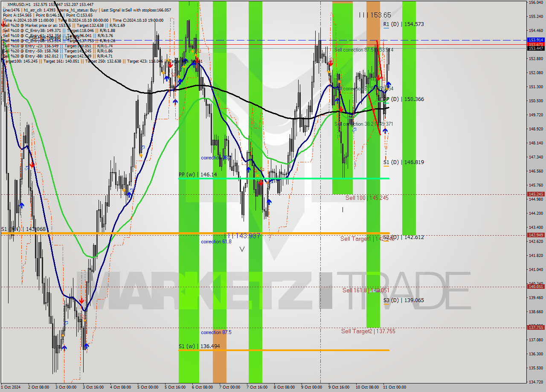The height and width of the screenshot is (392, 546).
Task: Select the '2 Oct 08:00' time label
Action: [x=38, y=387]
